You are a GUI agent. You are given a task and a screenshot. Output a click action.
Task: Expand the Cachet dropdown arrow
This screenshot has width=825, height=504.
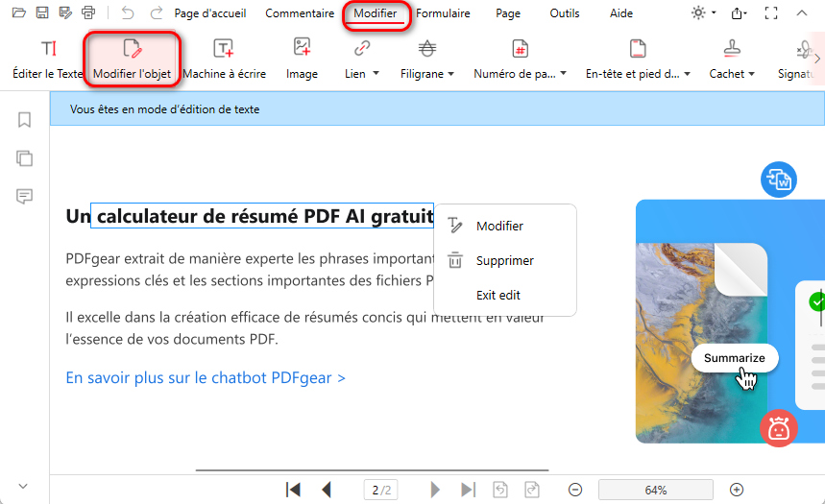[751, 74]
